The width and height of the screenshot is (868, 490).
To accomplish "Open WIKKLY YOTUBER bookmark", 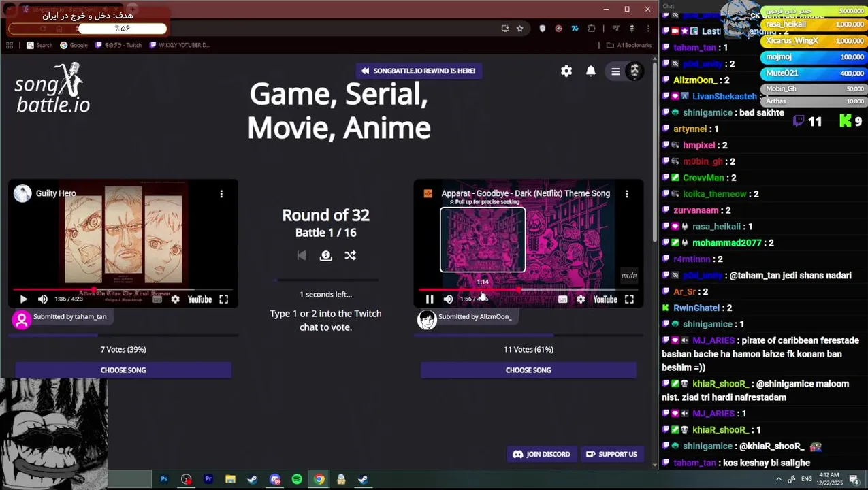I will click(180, 45).
